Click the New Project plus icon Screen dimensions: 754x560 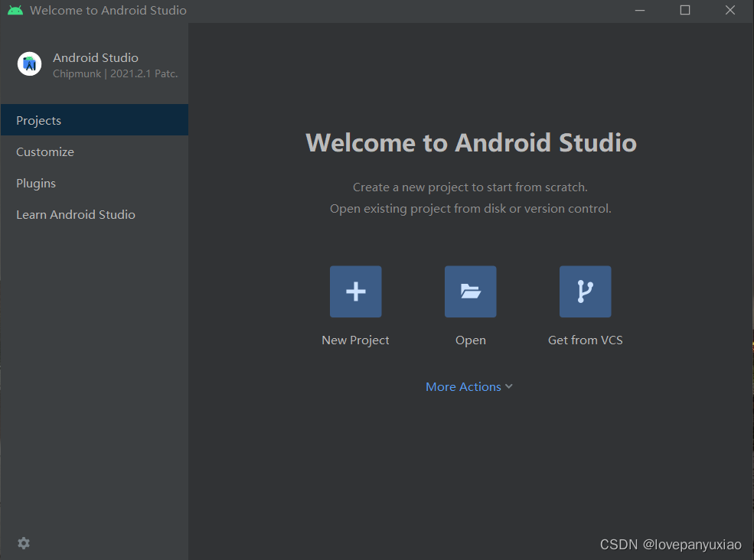tap(355, 291)
